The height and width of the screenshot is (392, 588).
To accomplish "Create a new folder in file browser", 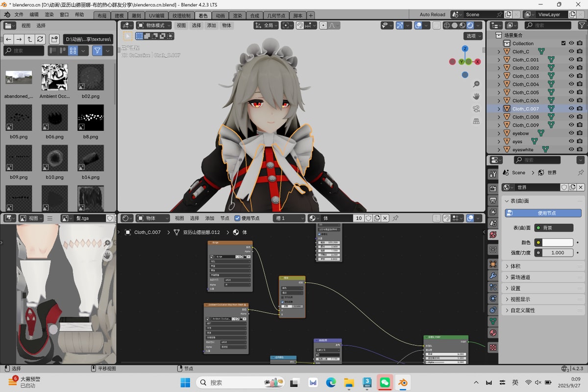I will tap(54, 39).
